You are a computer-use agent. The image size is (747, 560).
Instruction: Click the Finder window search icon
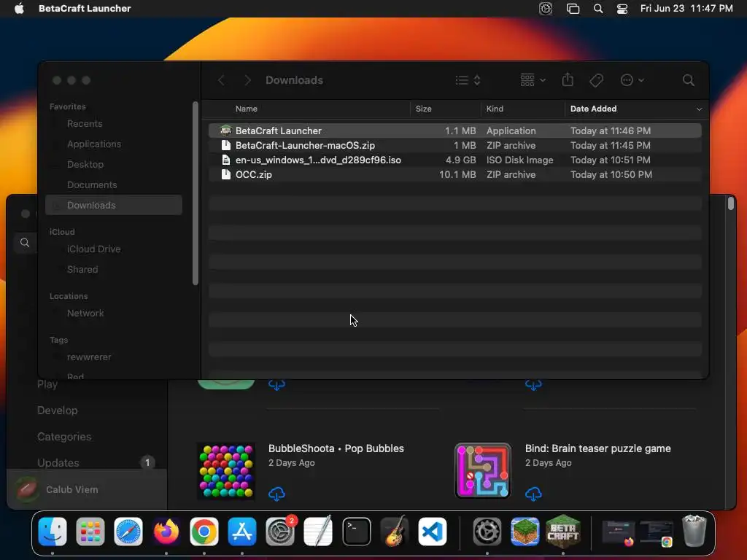688,80
